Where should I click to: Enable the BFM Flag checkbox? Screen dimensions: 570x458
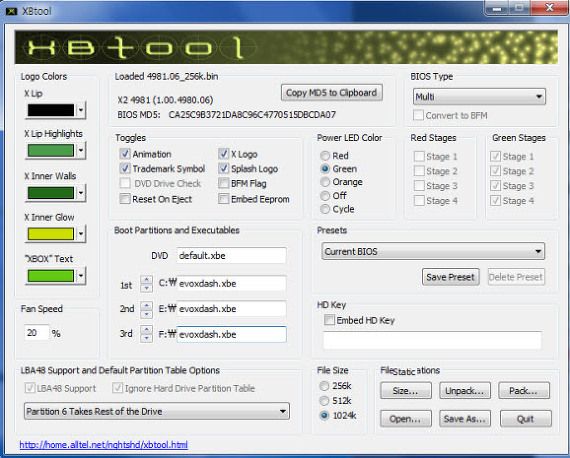(224, 183)
